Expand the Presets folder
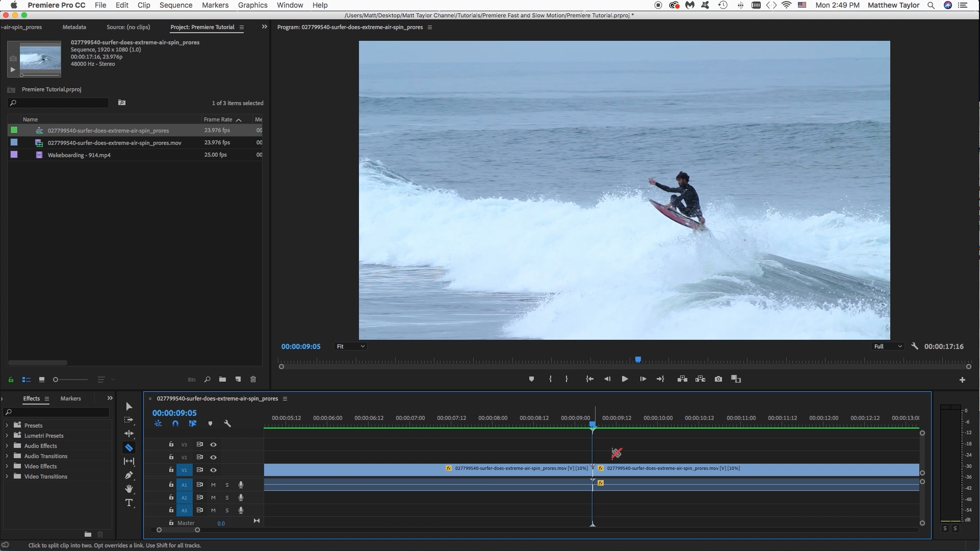Image resolution: width=980 pixels, height=551 pixels. (x=7, y=425)
